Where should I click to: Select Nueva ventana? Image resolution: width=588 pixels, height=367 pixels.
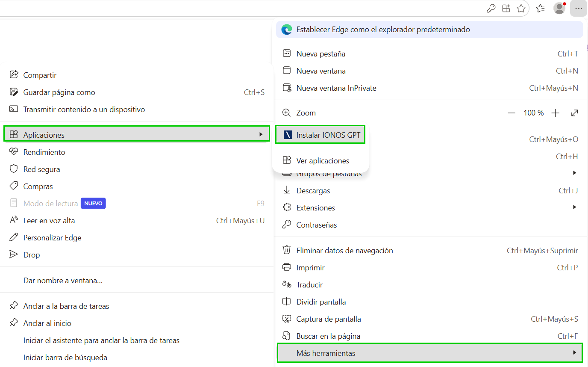point(429,71)
